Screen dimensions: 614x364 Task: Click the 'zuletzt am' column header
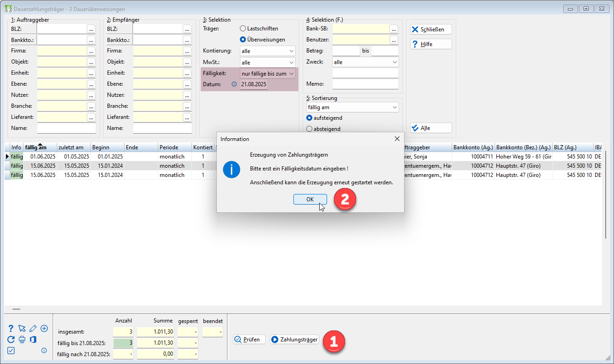click(74, 147)
